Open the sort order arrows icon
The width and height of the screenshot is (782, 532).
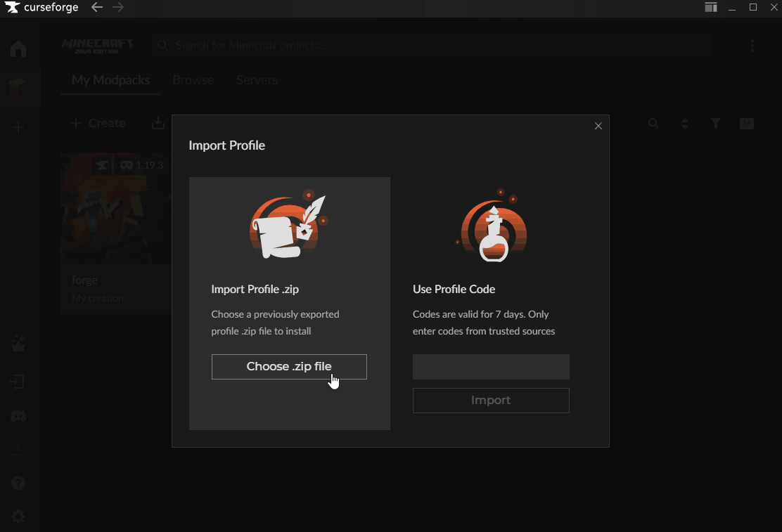[685, 124]
